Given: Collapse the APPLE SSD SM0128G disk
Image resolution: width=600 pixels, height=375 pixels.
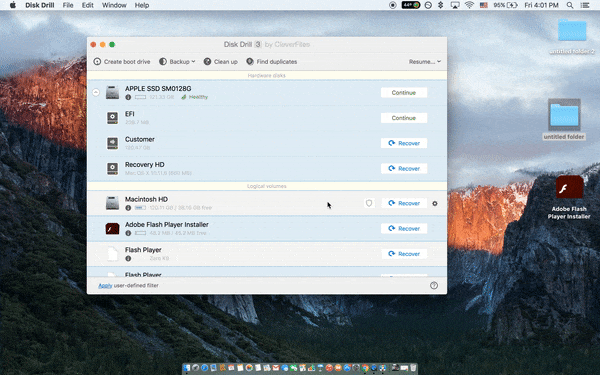Looking at the screenshot, I should 96,92.
